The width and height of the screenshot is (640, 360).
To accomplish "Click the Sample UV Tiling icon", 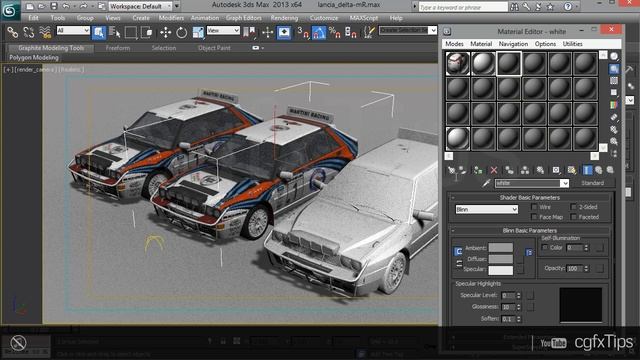I will (614, 93).
